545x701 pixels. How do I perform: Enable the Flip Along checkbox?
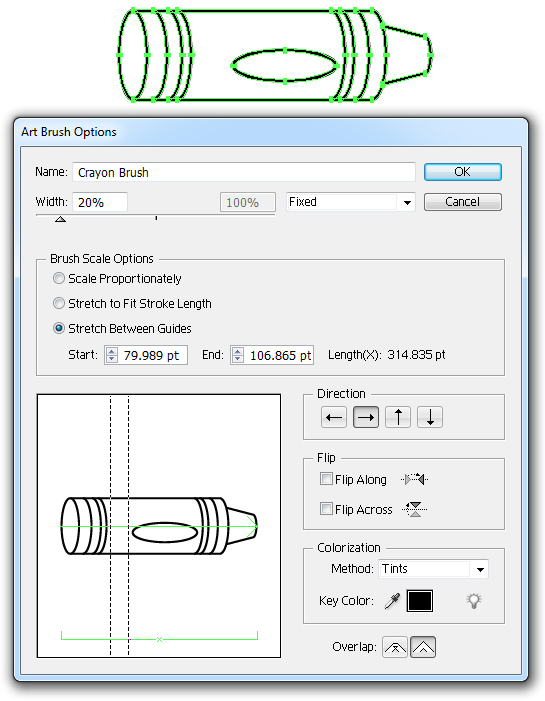coord(326,479)
